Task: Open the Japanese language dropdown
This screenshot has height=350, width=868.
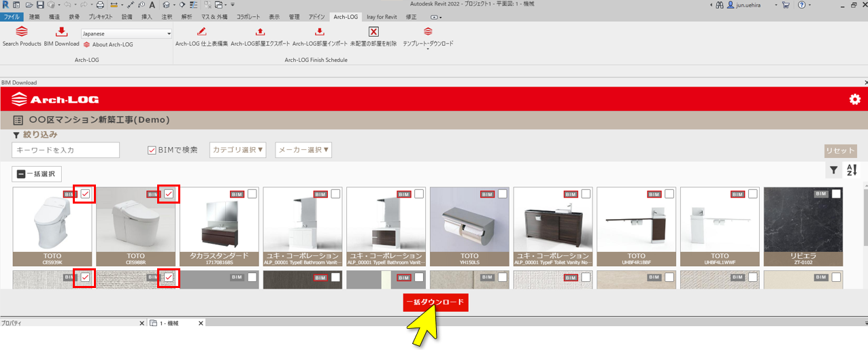Action: coord(127,33)
